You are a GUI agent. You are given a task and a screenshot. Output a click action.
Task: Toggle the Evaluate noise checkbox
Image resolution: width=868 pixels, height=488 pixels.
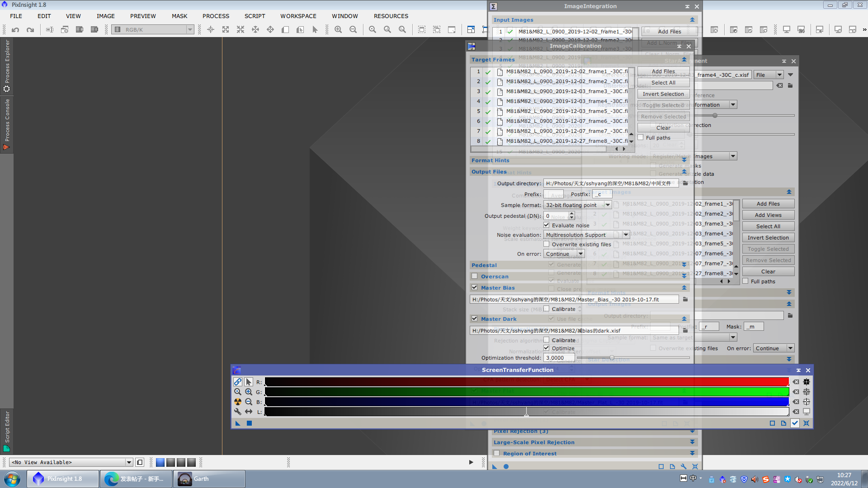(547, 225)
